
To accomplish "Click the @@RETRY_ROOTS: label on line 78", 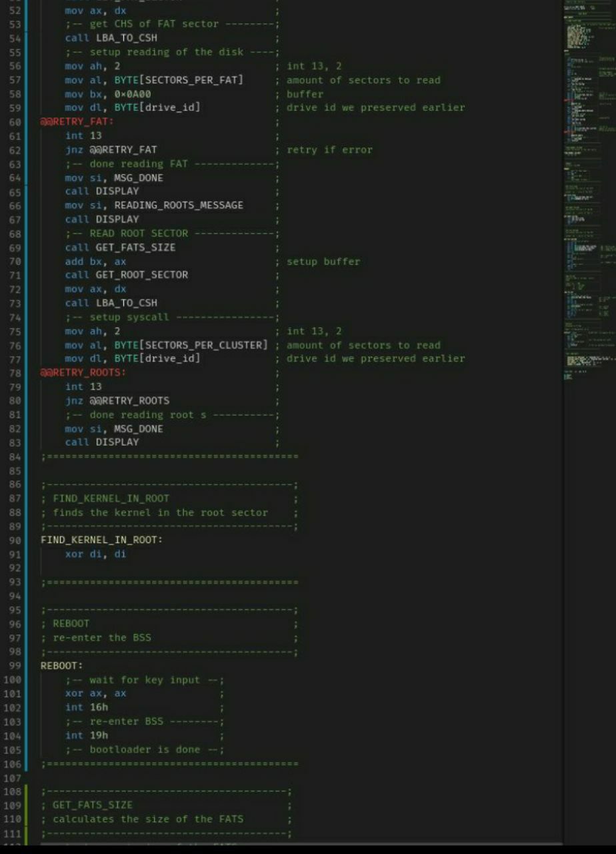I will coord(83,372).
